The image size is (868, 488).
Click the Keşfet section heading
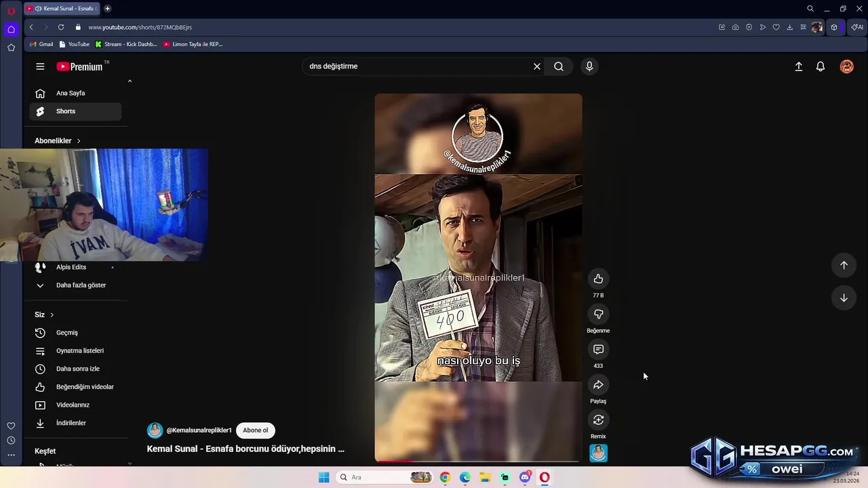45,451
